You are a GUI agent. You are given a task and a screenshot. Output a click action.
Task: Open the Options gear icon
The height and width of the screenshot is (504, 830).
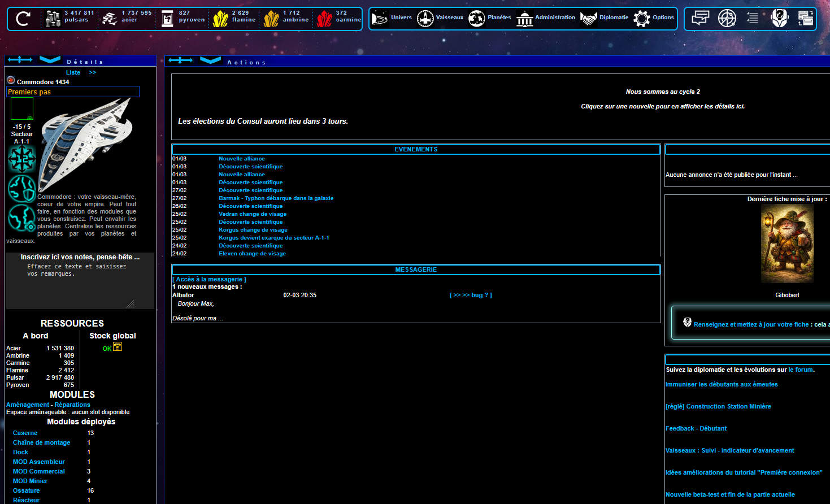click(642, 19)
